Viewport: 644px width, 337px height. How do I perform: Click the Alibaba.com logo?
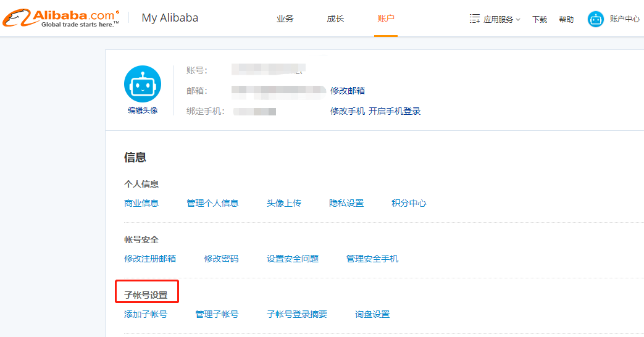(x=61, y=19)
